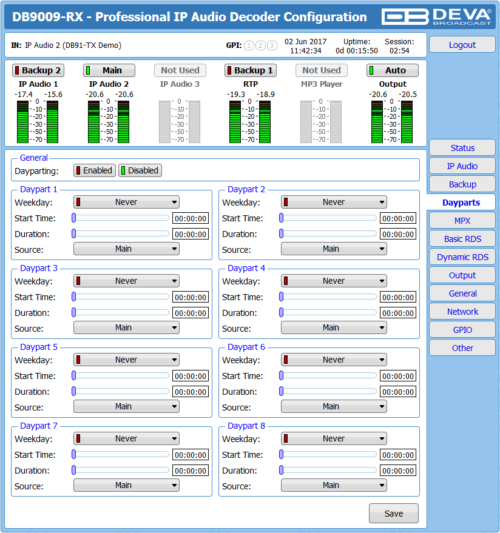Click the Uptime value 0d 00:15:50
This screenshot has width=500, height=533.
[x=357, y=51]
